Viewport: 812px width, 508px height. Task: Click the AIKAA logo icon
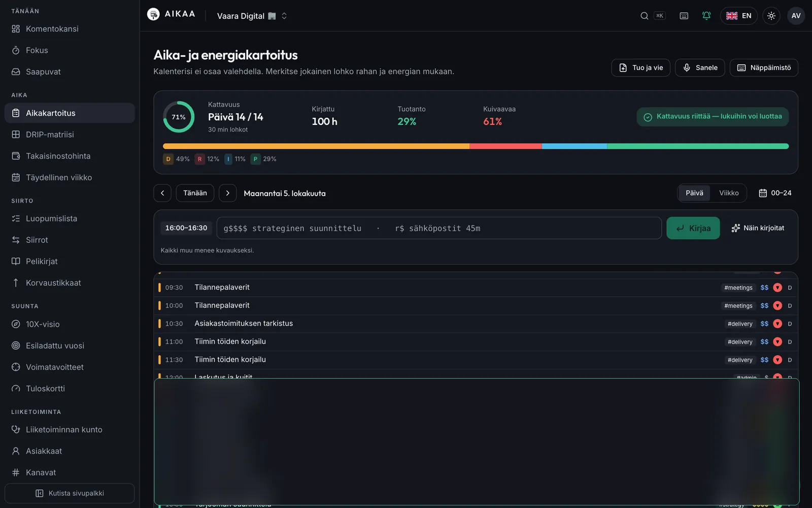[x=153, y=14]
